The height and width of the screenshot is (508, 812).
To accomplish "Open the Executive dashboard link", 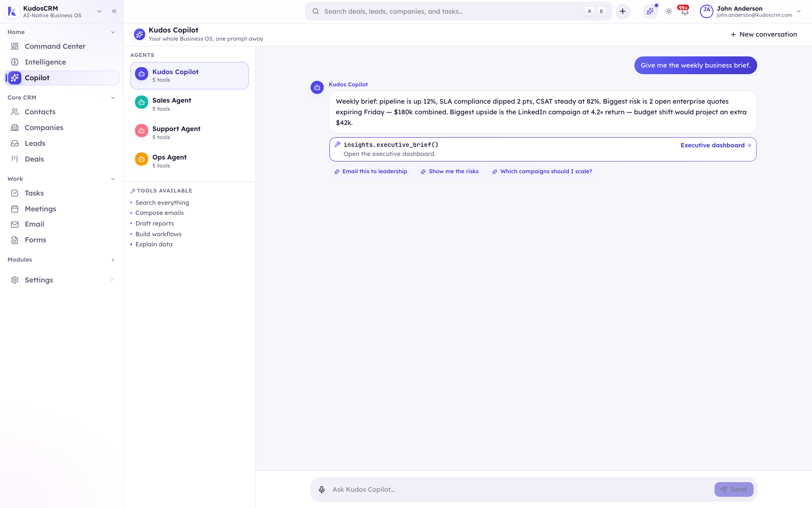I will click(x=716, y=145).
